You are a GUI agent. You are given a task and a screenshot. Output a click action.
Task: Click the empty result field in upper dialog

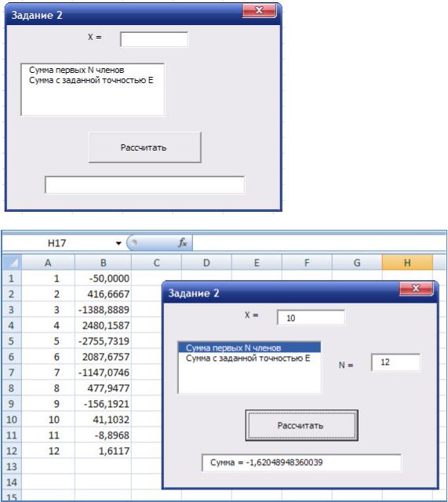coord(144,185)
